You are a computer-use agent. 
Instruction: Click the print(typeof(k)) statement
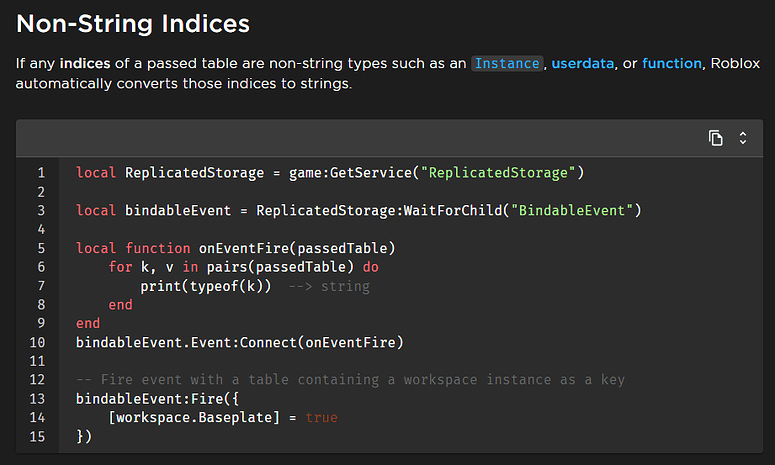pyautogui.click(x=206, y=286)
